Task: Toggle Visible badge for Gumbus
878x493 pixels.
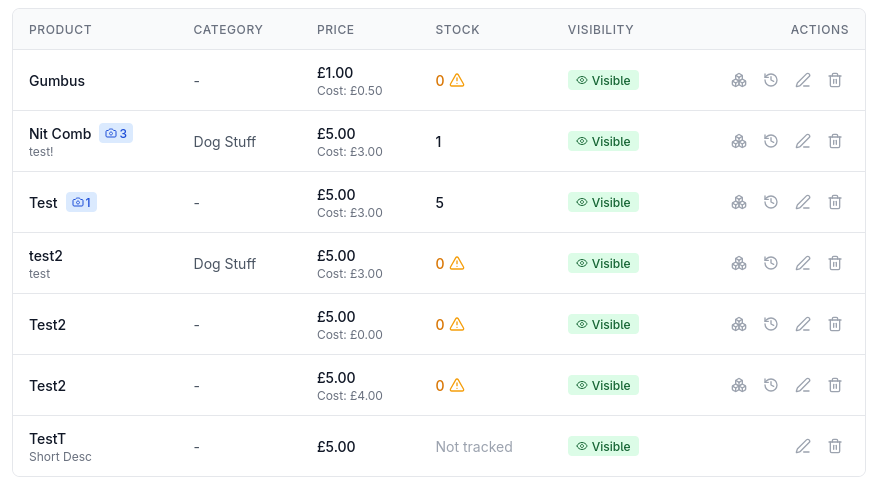Action: tap(603, 80)
